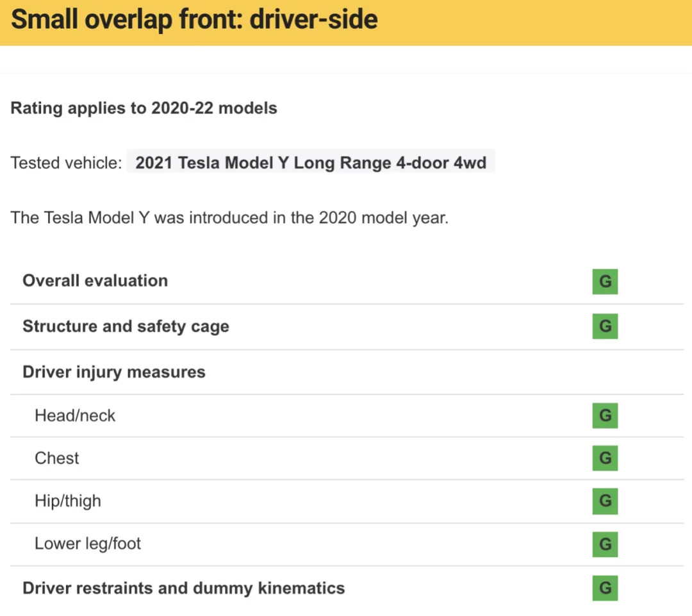Click the Hip/thigh green G rating icon
This screenshot has width=692, height=616.
click(605, 501)
